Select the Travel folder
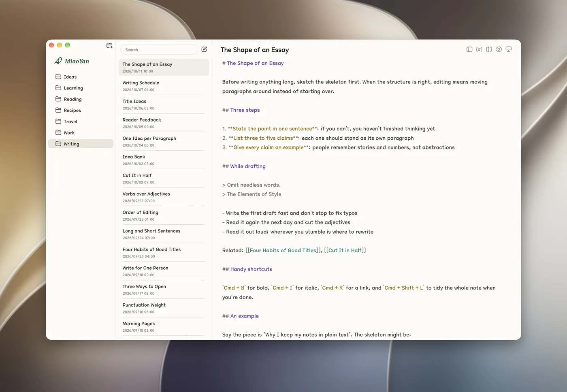 (81, 121)
